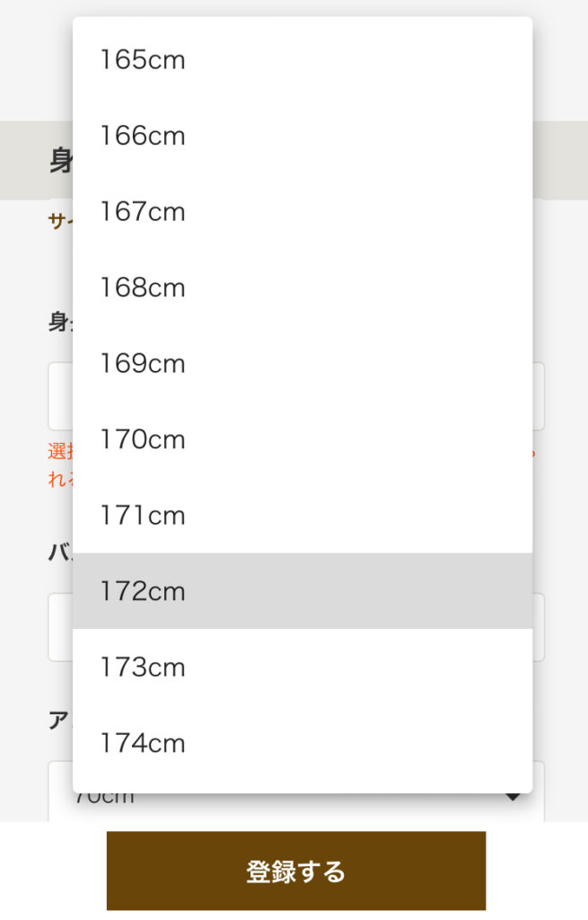The width and height of the screenshot is (588, 920).
Task: Click the arrow on the 70cm dropdown
Action: [514, 797]
